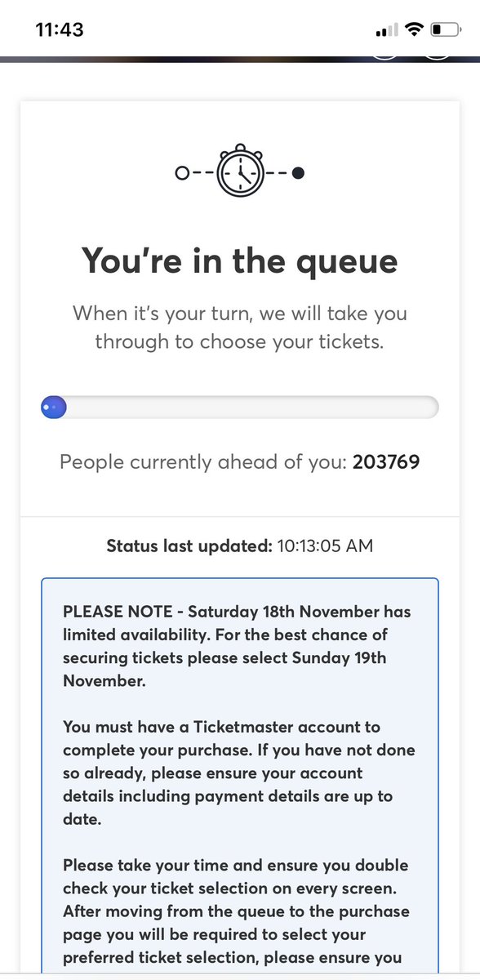The height and width of the screenshot is (980, 480).
Task: Tap the queue number 203769
Action: pyautogui.click(x=386, y=462)
